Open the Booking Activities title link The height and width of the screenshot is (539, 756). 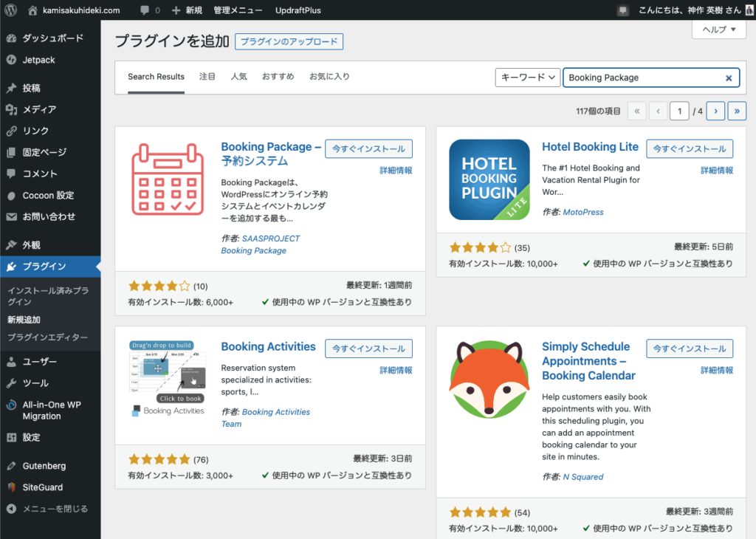pos(268,346)
